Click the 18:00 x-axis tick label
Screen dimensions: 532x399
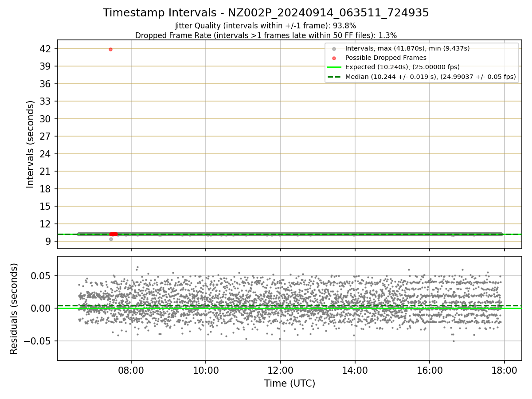pyautogui.click(x=505, y=370)
